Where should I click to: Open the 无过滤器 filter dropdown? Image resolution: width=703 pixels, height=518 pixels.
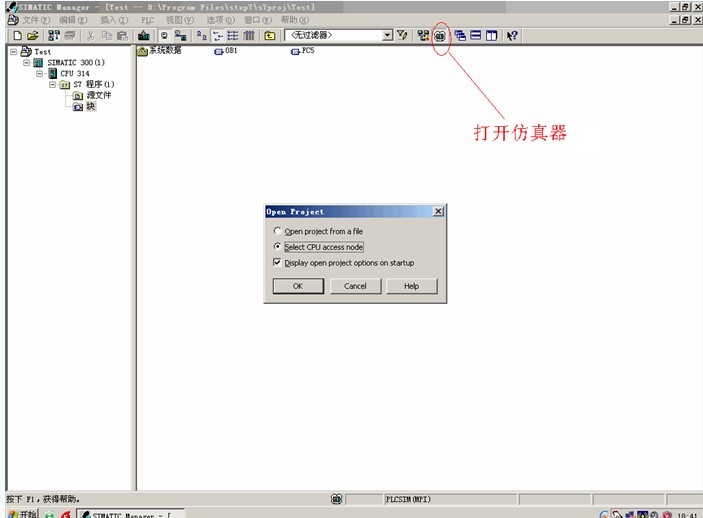388,35
